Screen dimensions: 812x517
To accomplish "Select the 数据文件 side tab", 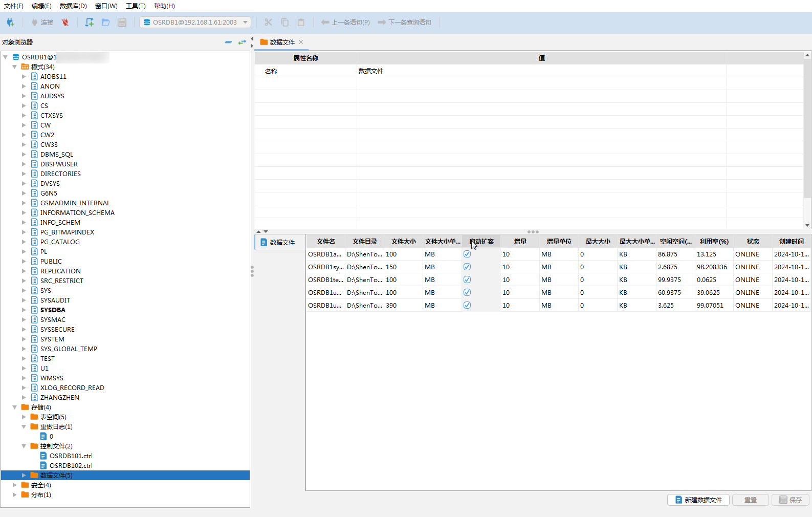I will [279, 242].
